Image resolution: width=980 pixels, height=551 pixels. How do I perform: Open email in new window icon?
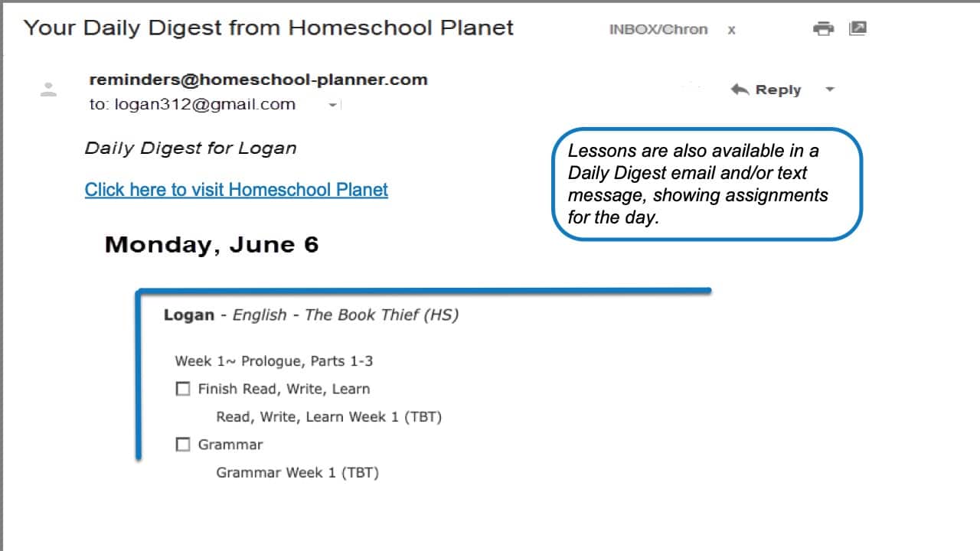pos(857,28)
